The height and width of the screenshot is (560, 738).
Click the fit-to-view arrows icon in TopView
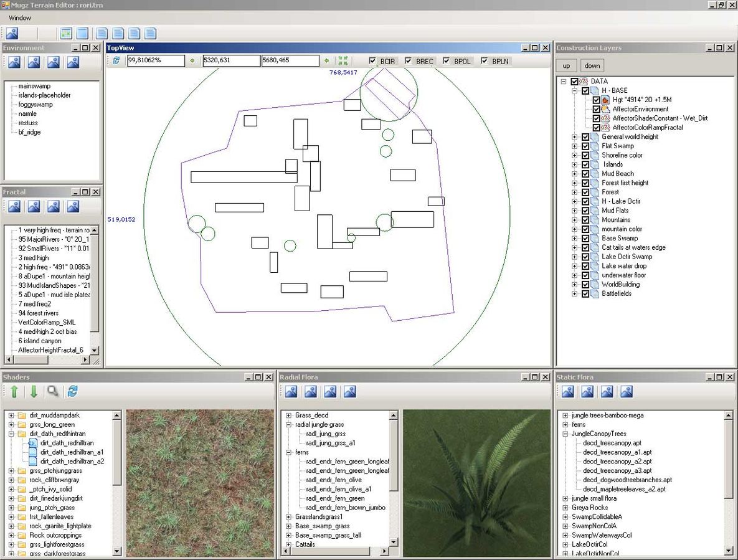click(x=343, y=60)
